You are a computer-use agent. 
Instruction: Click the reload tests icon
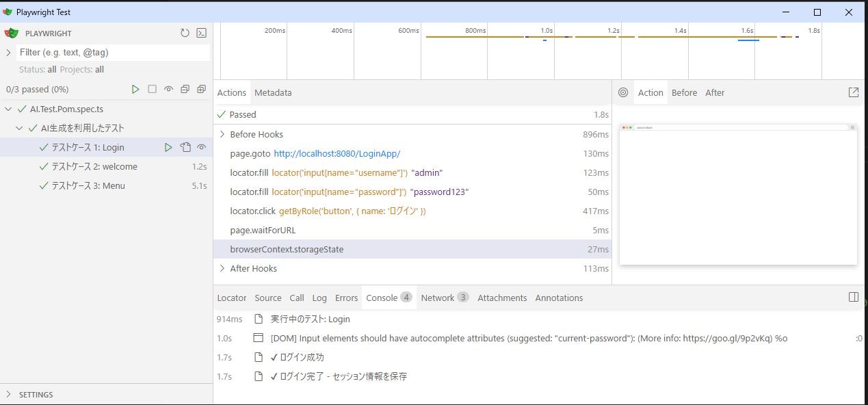click(x=185, y=33)
